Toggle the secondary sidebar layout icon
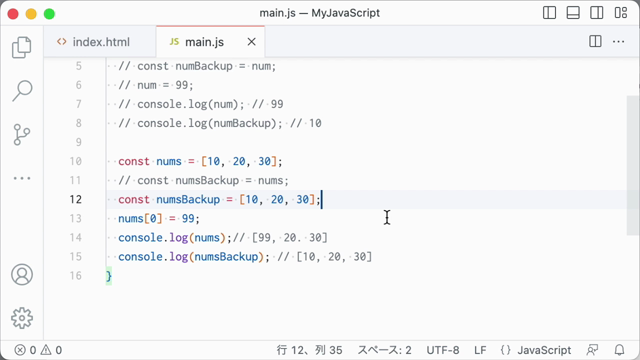The width and height of the screenshot is (640, 360). coord(597,13)
